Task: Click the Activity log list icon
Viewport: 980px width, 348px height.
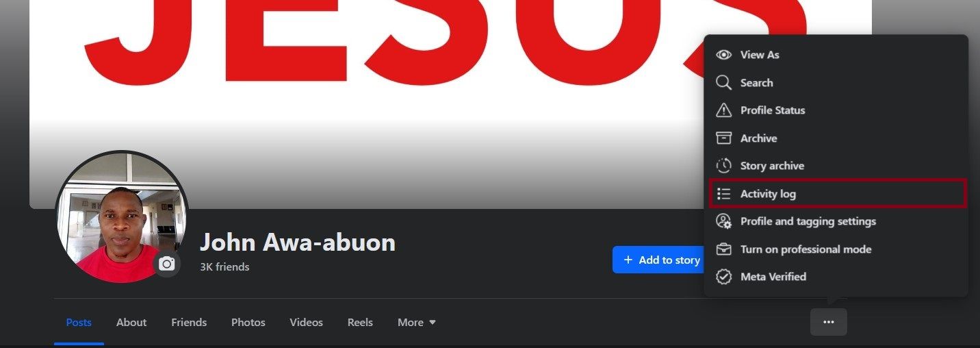Action: 723,194
